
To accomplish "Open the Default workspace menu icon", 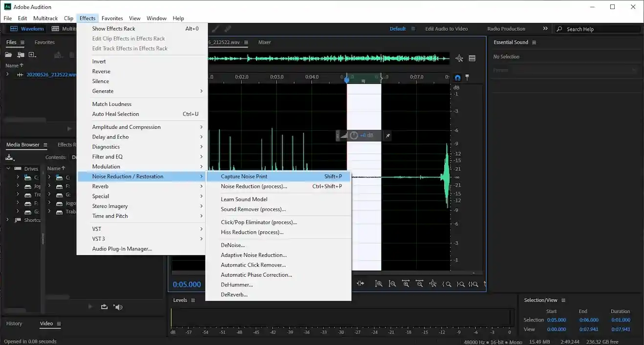I will point(413,29).
